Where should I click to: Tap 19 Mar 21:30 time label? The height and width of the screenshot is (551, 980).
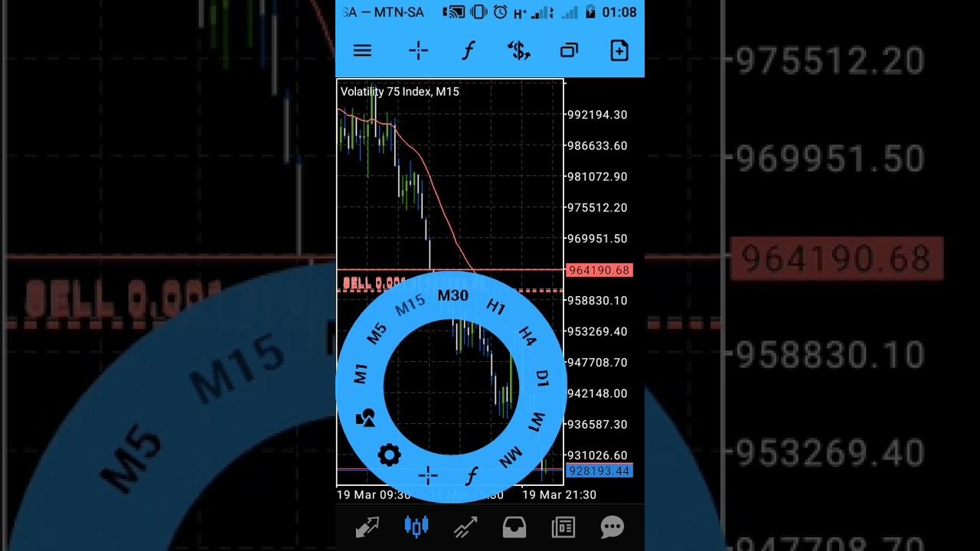pos(559,495)
